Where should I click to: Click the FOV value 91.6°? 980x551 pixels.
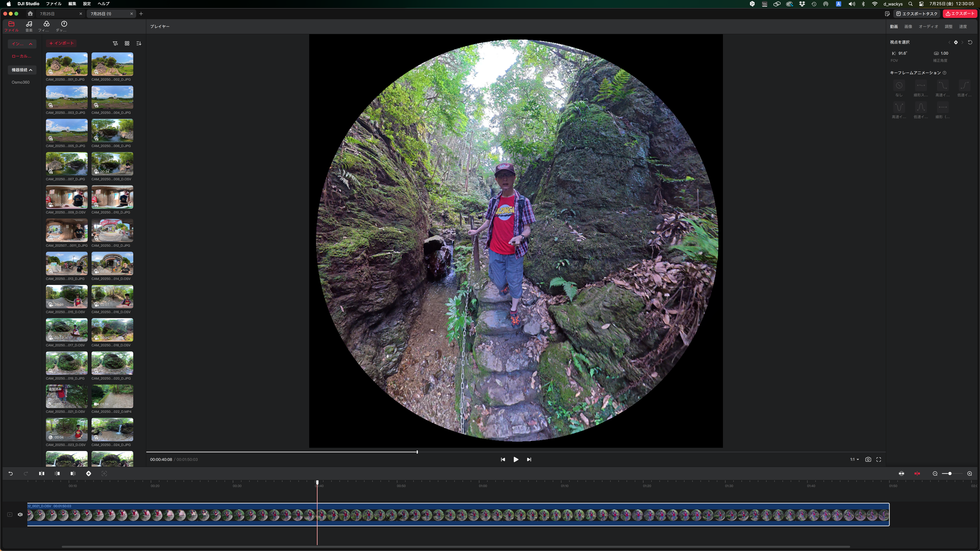coord(903,53)
